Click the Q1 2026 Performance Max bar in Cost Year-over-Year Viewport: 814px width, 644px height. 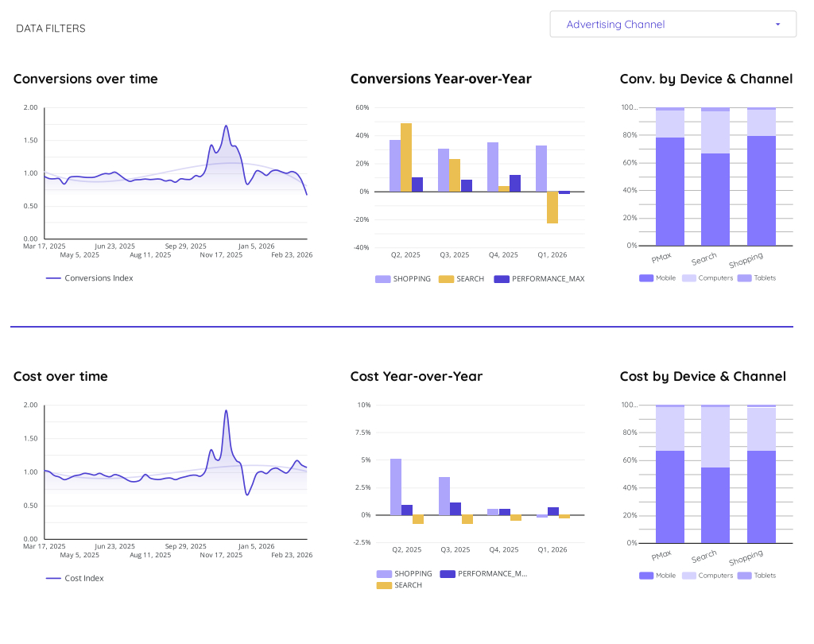(553, 511)
